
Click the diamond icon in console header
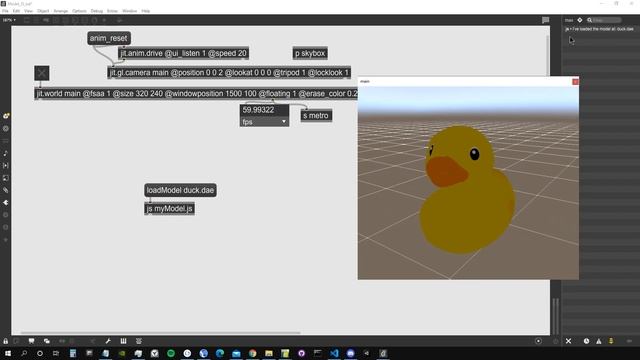pos(580,20)
